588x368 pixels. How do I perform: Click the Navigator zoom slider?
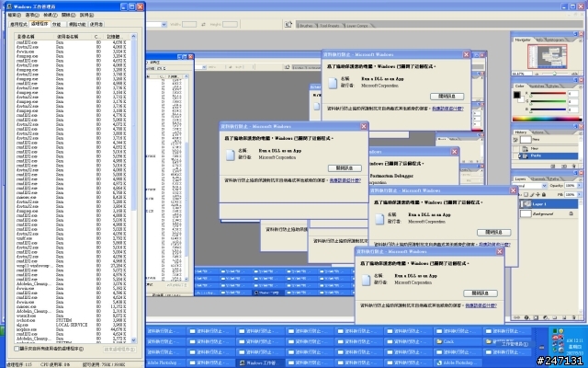point(556,74)
